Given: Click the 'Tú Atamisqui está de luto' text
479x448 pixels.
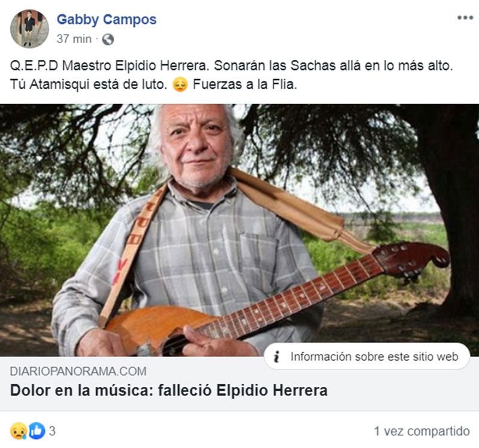Looking at the screenshot, I should pyautogui.click(x=89, y=84).
